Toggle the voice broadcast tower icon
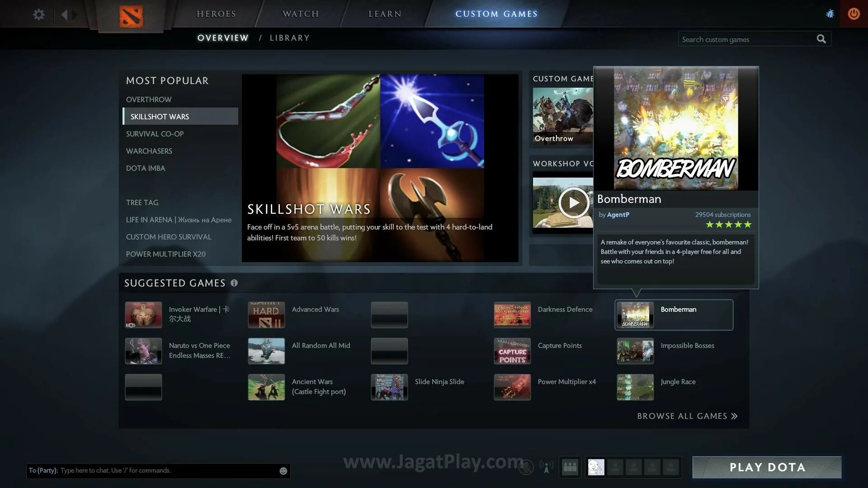Image resolution: width=868 pixels, height=488 pixels. (x=547, y=467)
